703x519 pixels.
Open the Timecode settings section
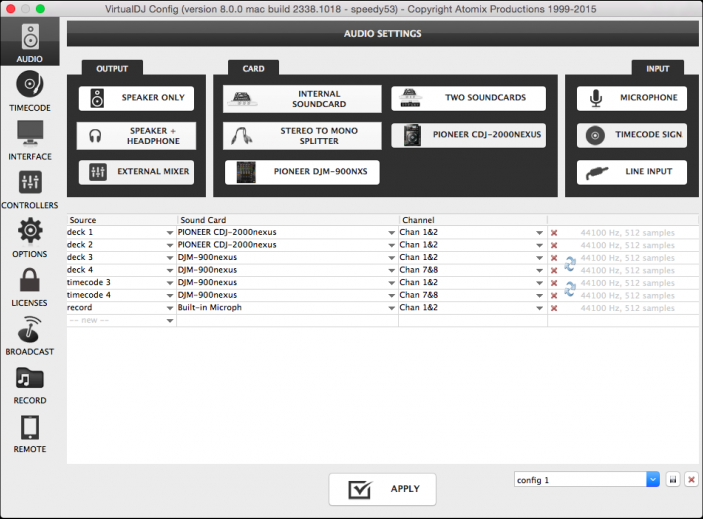click(30, 91)
